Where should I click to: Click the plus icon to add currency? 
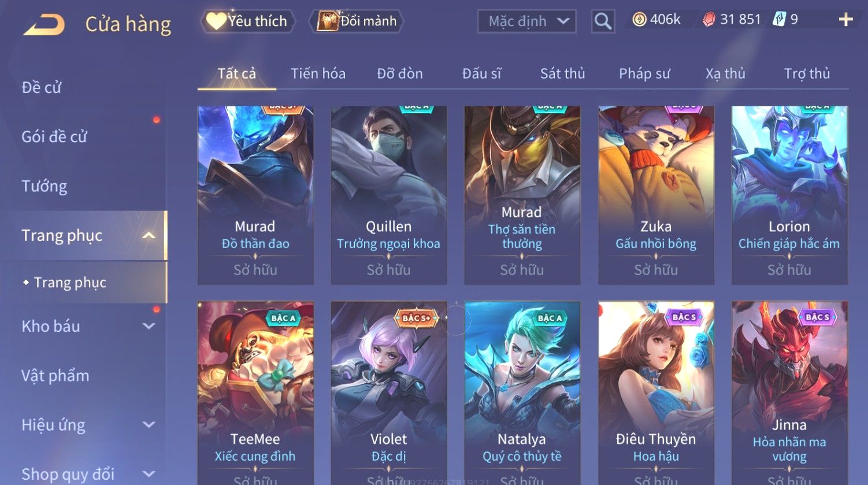click(845, 20)
